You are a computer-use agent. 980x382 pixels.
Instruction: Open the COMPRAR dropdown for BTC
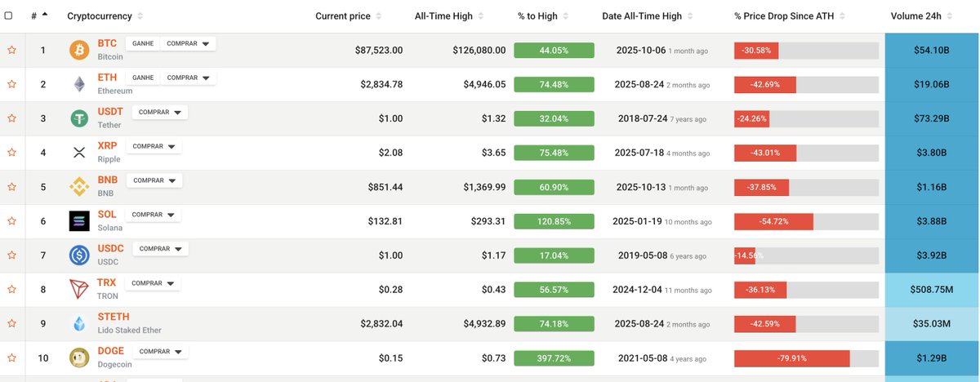[x=188, y=43]
